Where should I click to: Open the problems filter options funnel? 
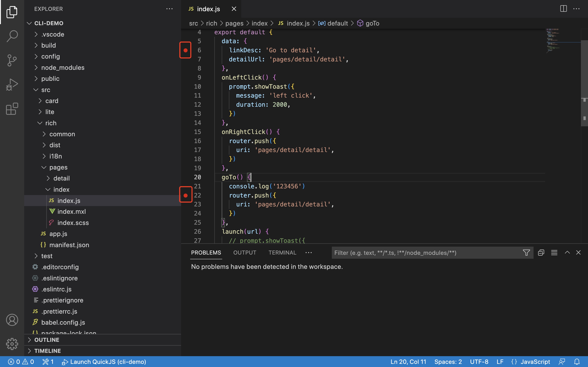[x=526, y=253]
